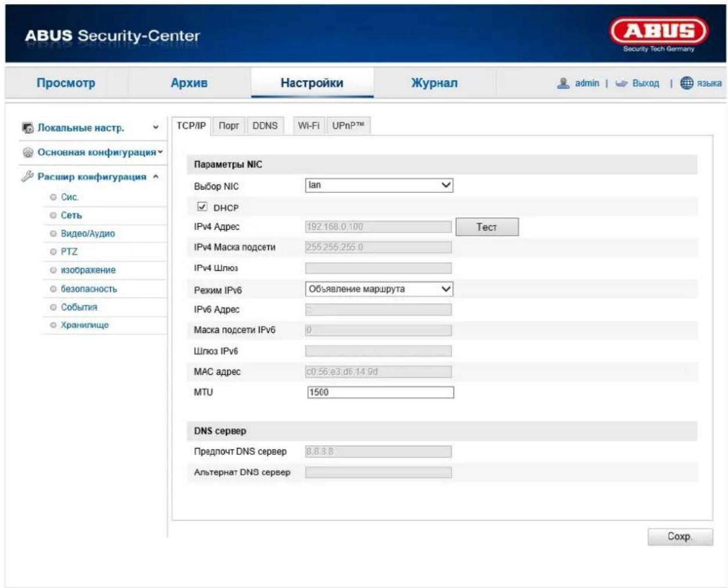Image resolution: width=728 pixels, height=588 pixels.
Task: Click the admin username link
Action: pyautogui.click(x=587, y=84)
